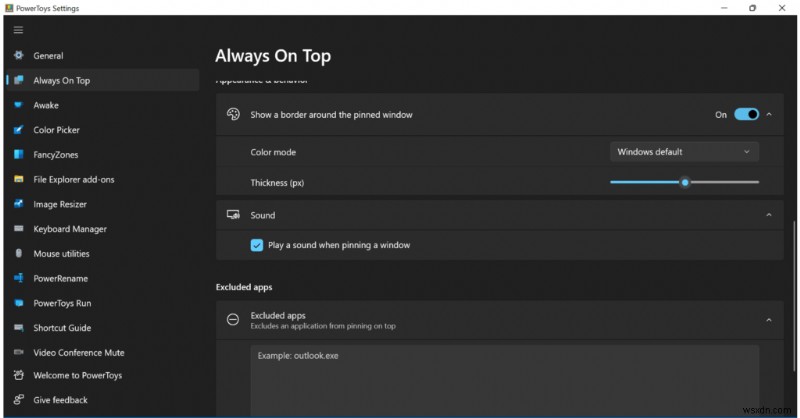Image resolution: width=800 pixels, height=418 pixels.
Task: Click the Always On Top page title
Action: pyautogui.click(x=273, y=56)
